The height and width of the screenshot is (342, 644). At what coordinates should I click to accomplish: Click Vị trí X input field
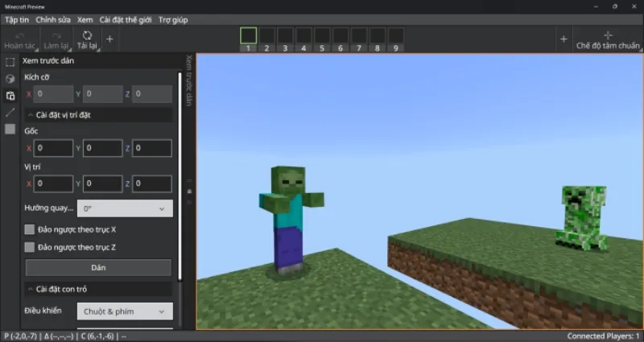coord(53,184)
